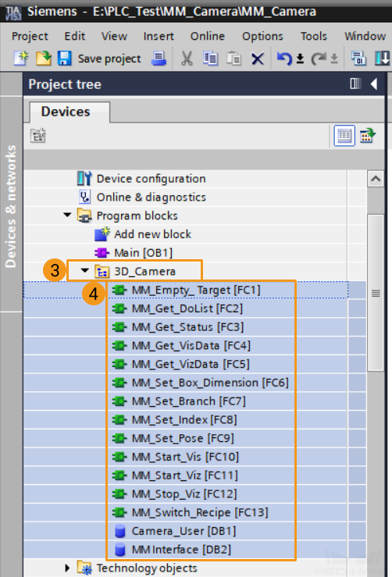Toggle the details view table icon
Image resolution: width=392 pixels, height=577 pixels.
tap(344, 135)
